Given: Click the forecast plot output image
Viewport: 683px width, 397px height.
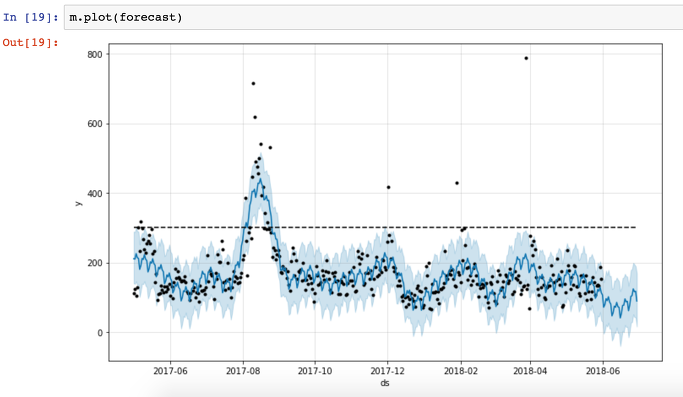Looking at the screenshot, I should tap(370, 214).
